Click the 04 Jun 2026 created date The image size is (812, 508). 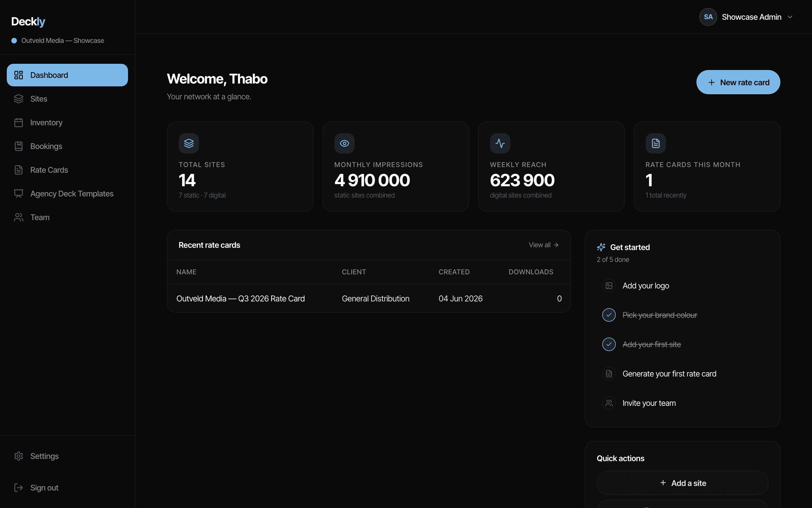pos(460,298)
